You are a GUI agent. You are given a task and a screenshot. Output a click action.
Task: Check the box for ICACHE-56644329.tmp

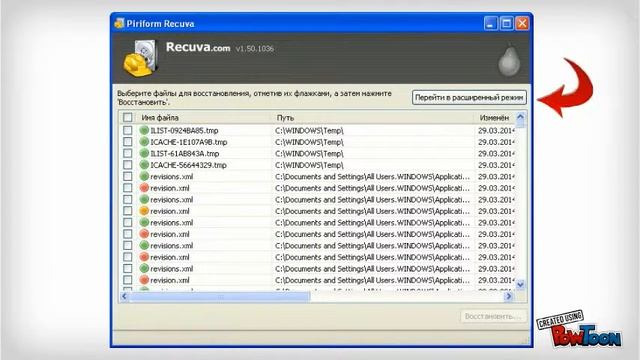click(x=128, y=164)
